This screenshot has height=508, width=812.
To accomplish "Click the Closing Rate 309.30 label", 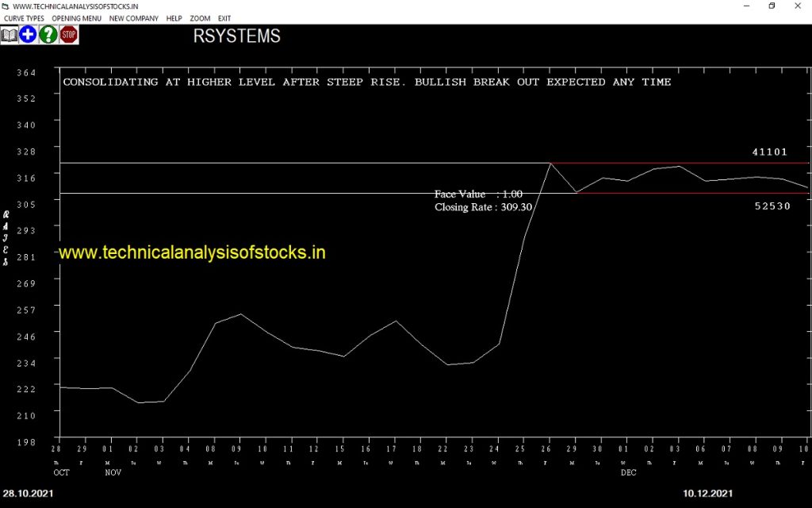I will pos(482,207).
